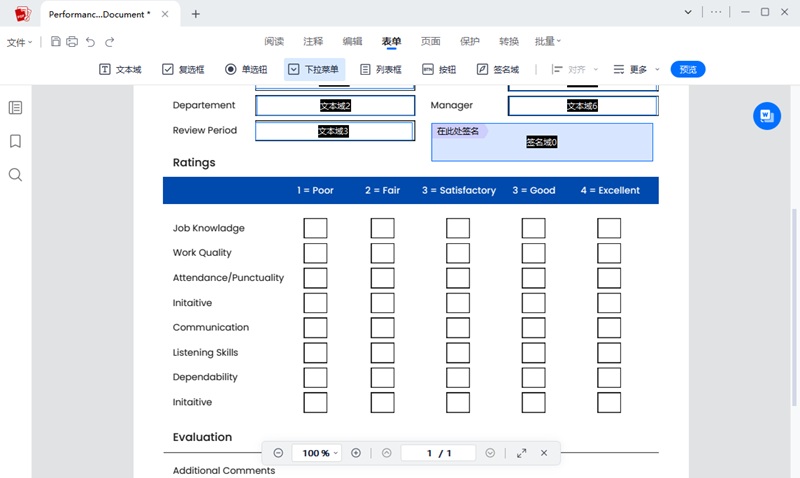The height and width of the screenshot is (478, 800).
Task: Select the 文本域 text field tool
Action: click(120, 69)
